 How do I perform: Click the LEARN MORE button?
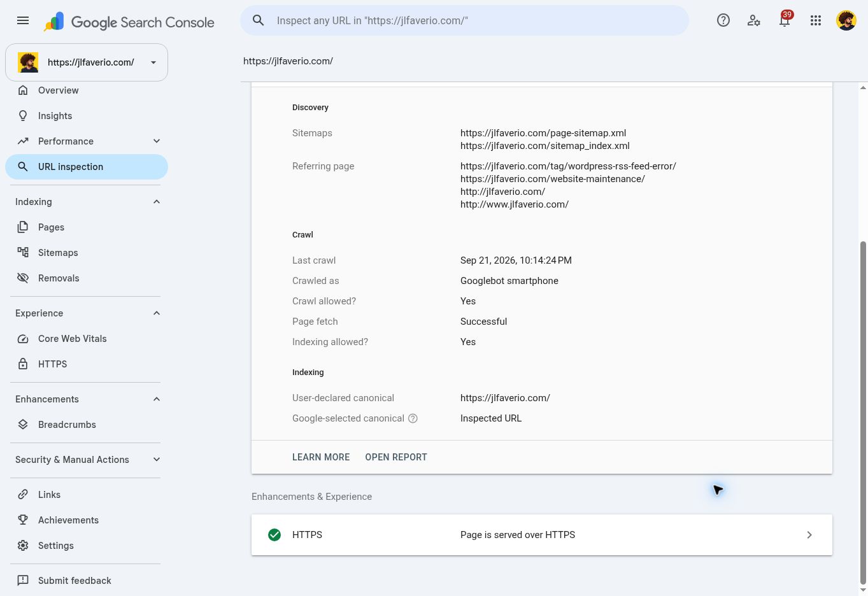coord(321,457)
